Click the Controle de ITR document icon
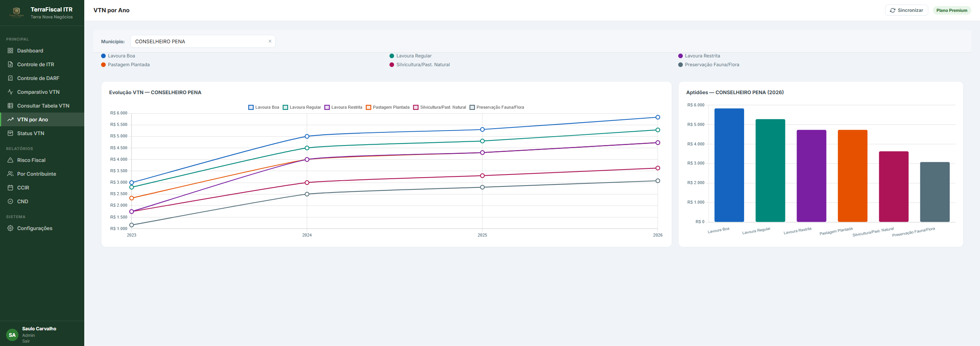This screenshot has height=346, width=980. [x=10, y=64]
